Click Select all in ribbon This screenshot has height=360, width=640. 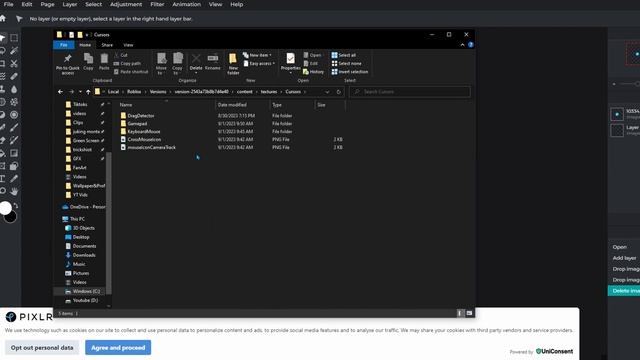(344, 55)
